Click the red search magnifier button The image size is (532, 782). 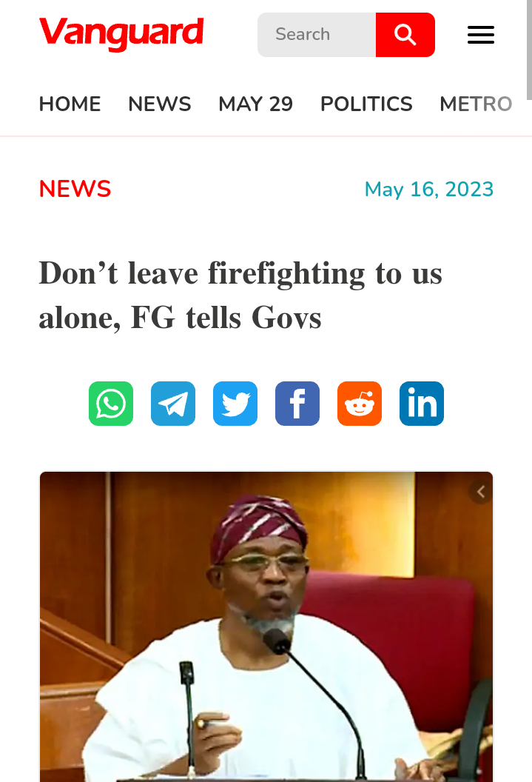click(x=405, y=35)
